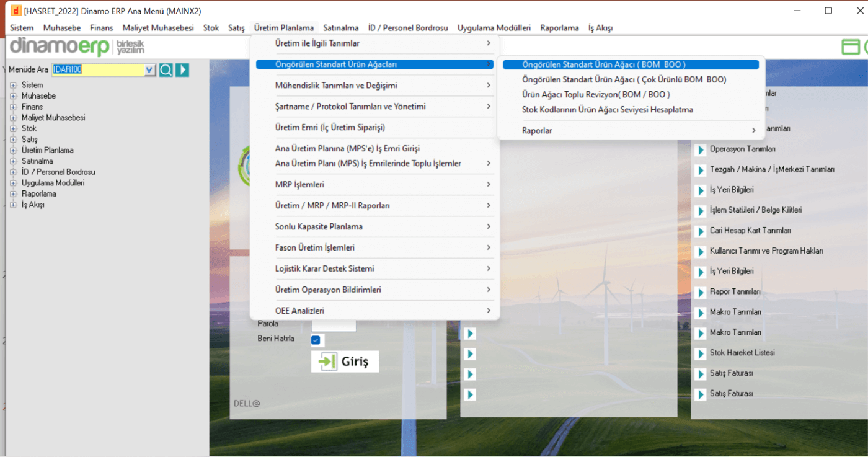Select Satış tree item in sidebar
This screenshot has height=457, width=868.
pos(29,140)
